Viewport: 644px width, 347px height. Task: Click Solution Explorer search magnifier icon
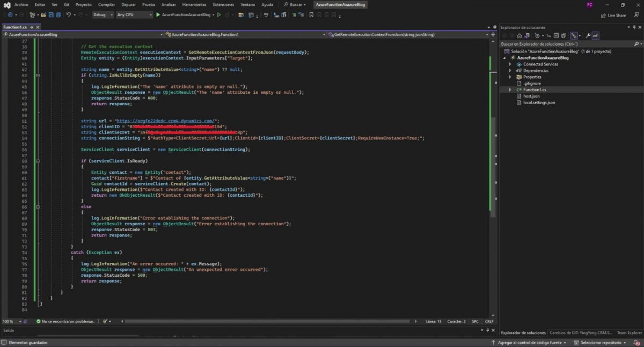(x=636, y=44)
